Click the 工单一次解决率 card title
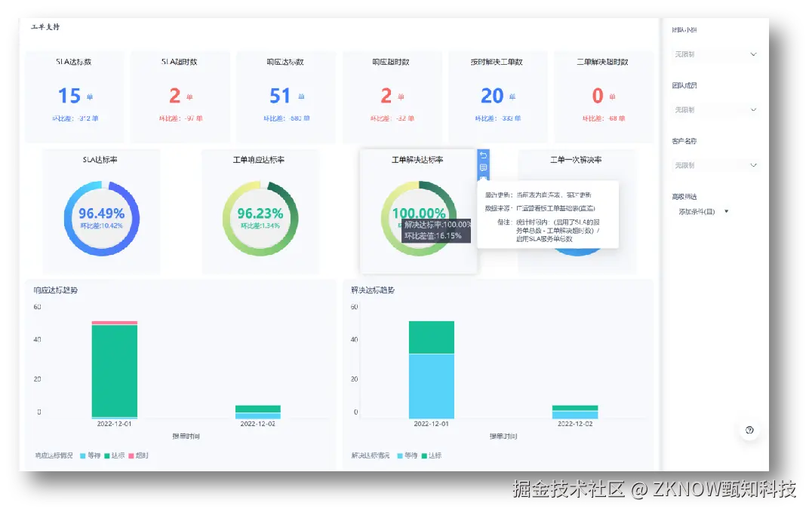The image size is (812, 515). pos(576,160)
